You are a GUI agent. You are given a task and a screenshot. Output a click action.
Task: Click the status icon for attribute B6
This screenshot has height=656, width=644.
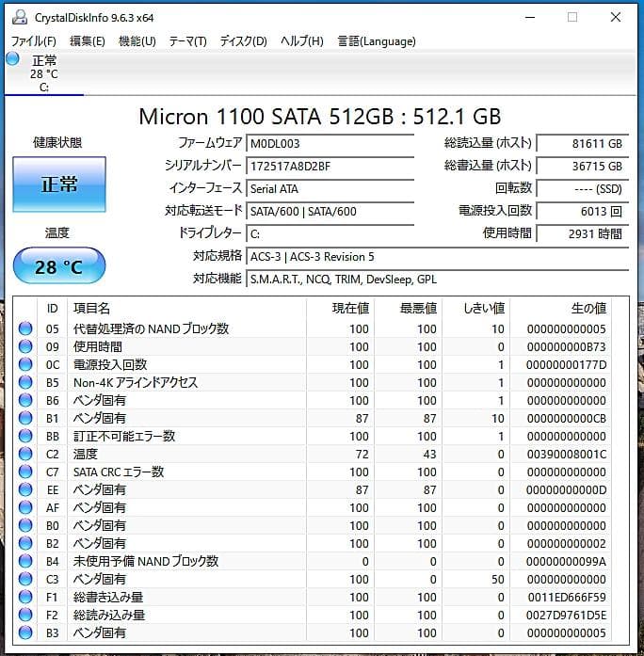tap(25, 400)
